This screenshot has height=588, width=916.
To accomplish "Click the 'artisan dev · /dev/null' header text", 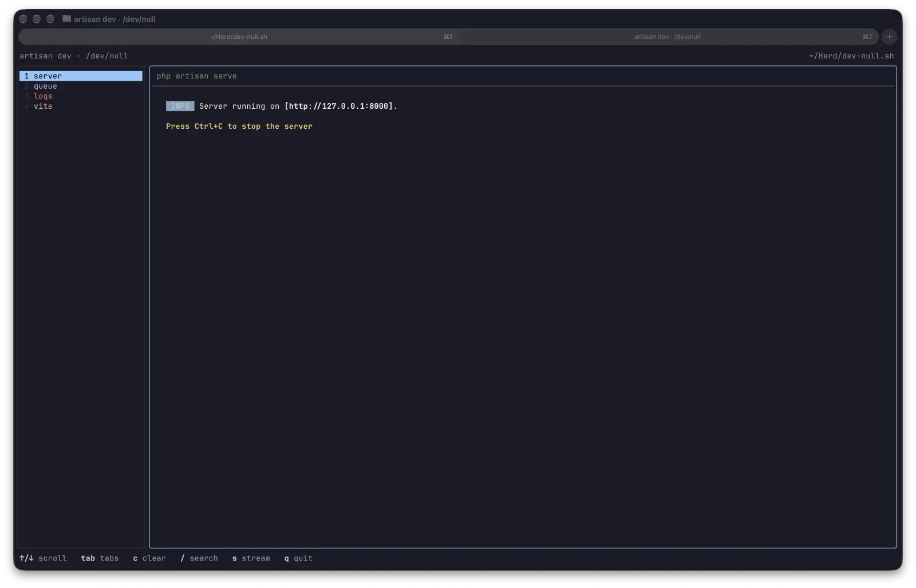I will 74,56.
